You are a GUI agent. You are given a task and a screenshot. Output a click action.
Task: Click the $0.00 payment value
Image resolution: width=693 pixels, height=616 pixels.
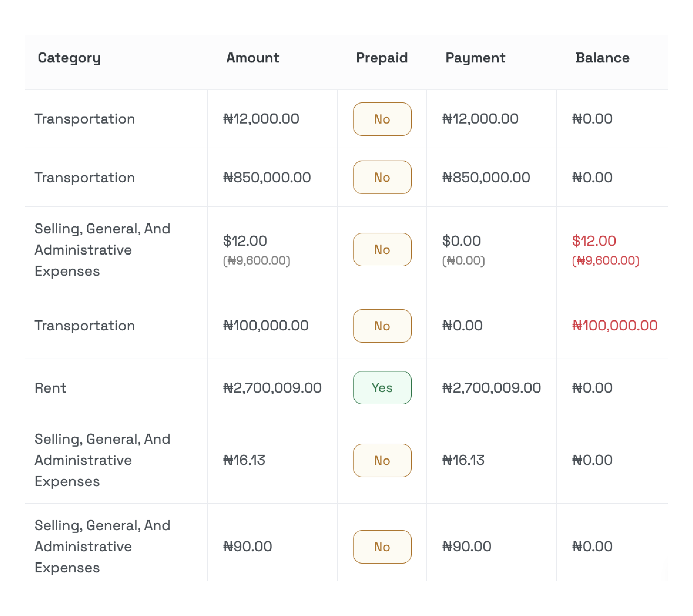coord(461,241)
